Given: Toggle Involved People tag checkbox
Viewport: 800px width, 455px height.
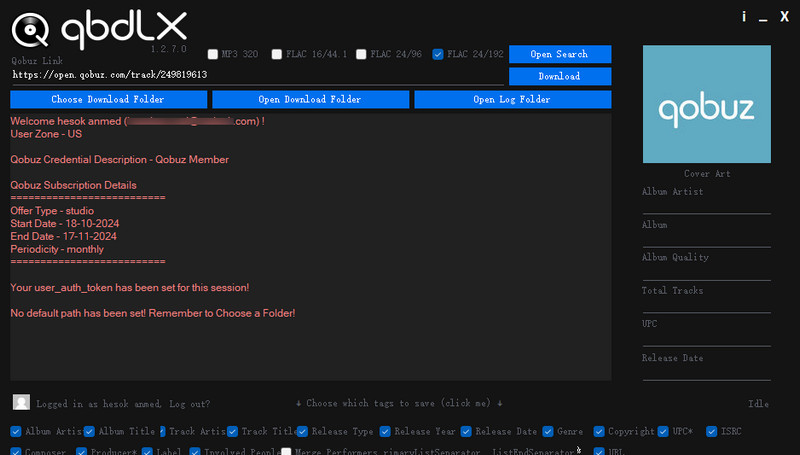Looking at the screenshot, I should 194,451.
